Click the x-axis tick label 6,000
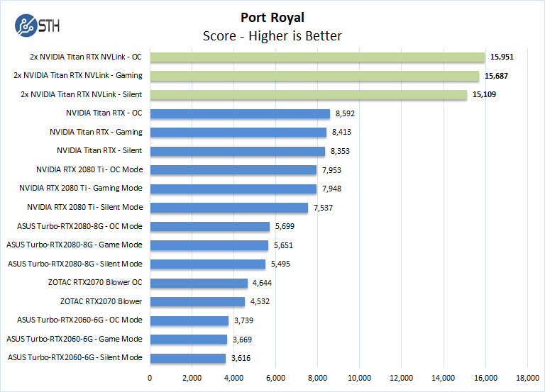This screenshot has width=545, height=392. pos(275,378)
